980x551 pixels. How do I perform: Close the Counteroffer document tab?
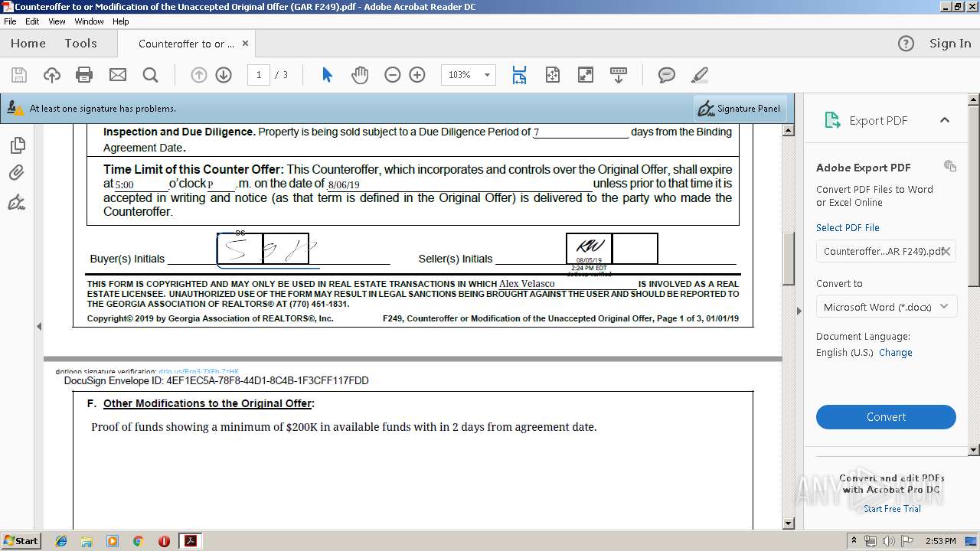coord(245,44)
